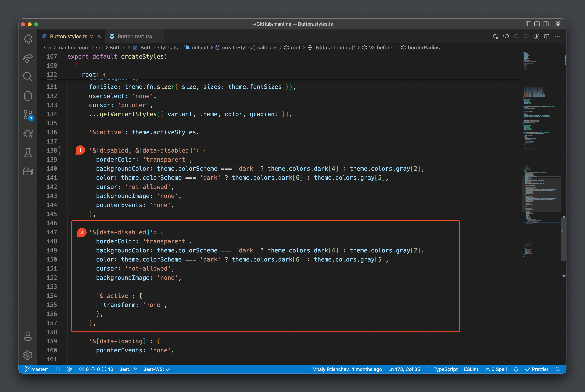Image resolution: width=585 pixels, height=392 pixels.
Task: Open breadcrumb '&[data-loading]' dropdown
Action: (x=331, y=48)
